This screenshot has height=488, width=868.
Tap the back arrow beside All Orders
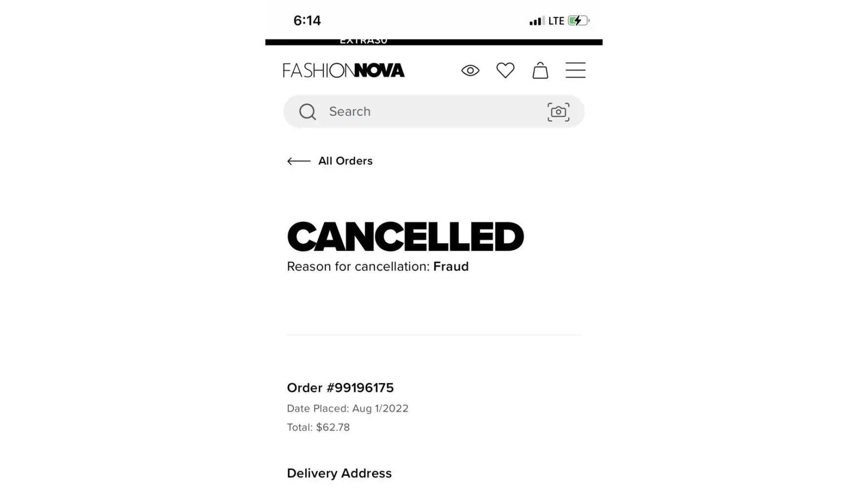[x=299, y=161]
